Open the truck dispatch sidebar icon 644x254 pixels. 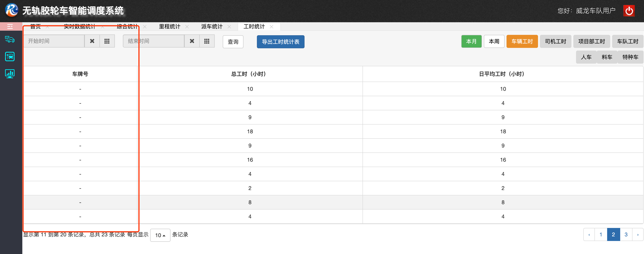coord(10,39)
